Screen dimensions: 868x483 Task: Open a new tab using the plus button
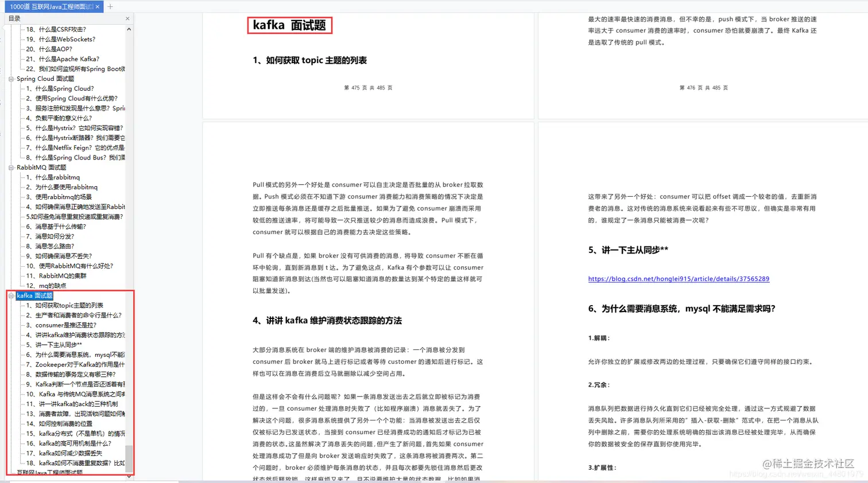108,7
